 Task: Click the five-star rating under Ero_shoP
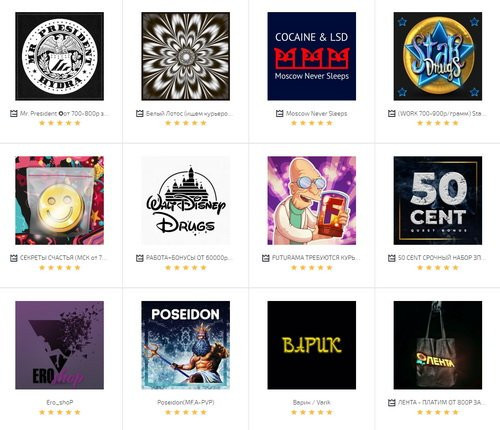coord(60,412)
